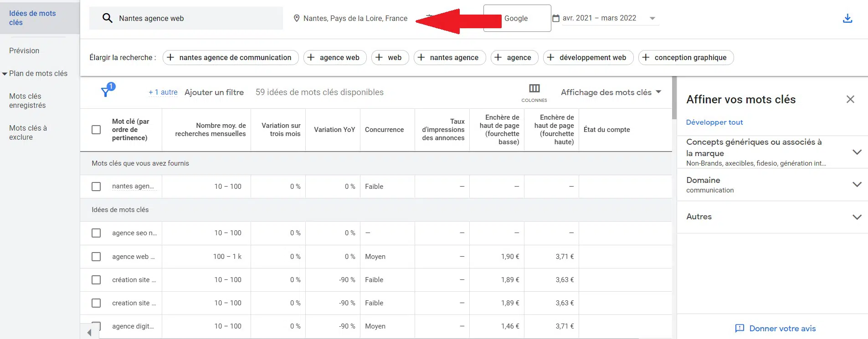This screenshot has height=339, width=868.
Task: Open the date range dropdown arrow
Action: (652, 19)
